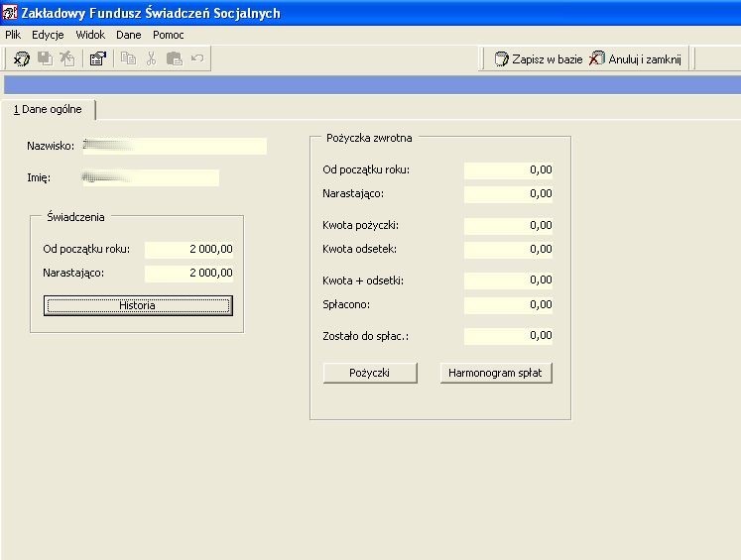741x560 pixels.
Task: Open the properties form icon in toolbar
Action: tap(98, 58)
